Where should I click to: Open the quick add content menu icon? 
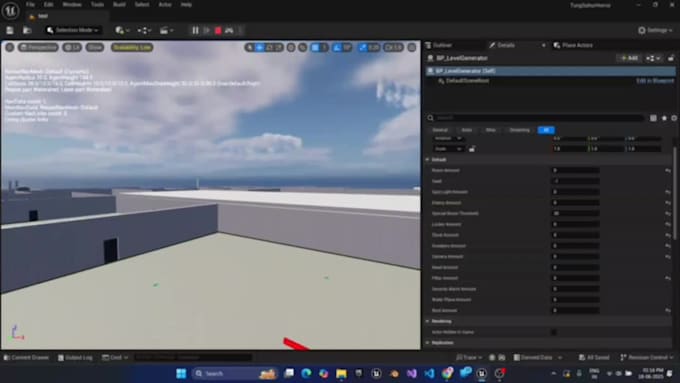click(x=121, y=30)
